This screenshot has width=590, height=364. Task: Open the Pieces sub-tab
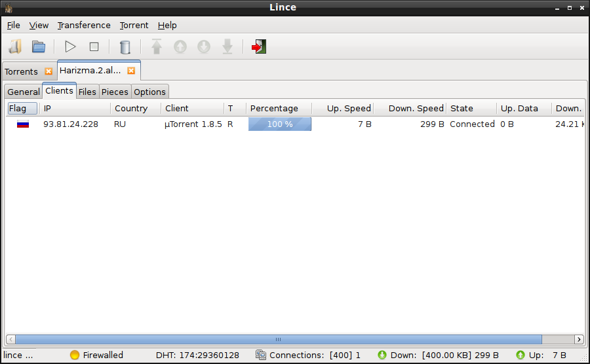[x=115, y=92]
